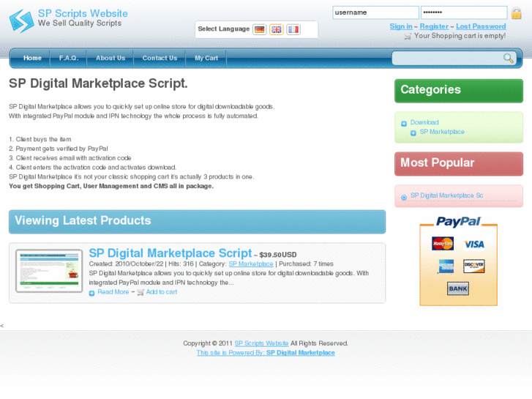Focus the username input field

pyautogui.click(x=375, y=12)
